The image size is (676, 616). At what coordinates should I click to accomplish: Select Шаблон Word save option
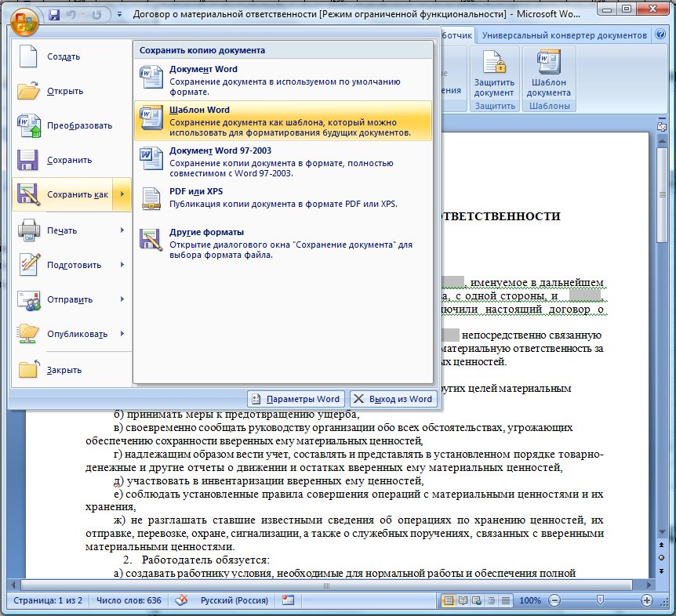coord(283,121)
